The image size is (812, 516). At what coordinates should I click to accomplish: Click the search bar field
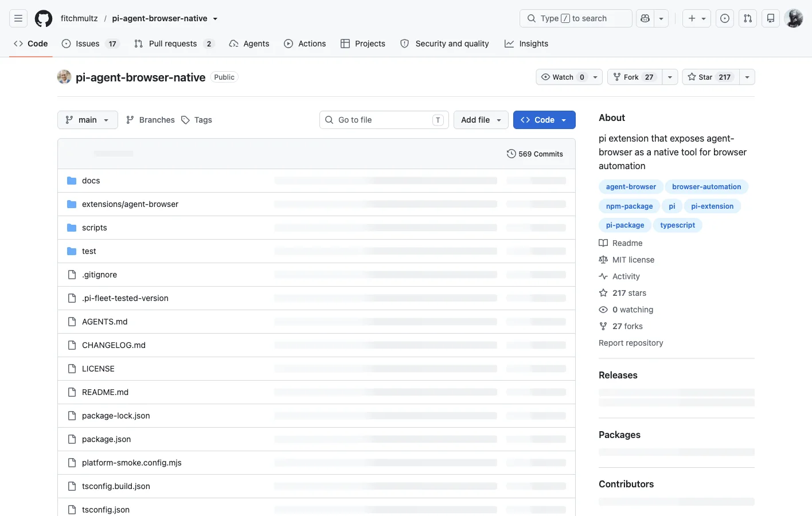coord(576,18)
